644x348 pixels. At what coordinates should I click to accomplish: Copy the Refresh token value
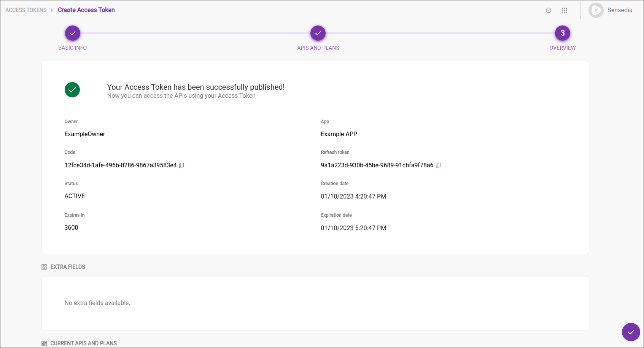(x=439, y=165)
